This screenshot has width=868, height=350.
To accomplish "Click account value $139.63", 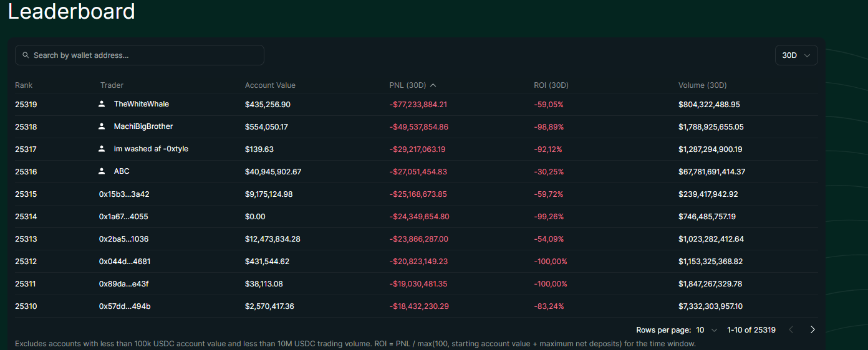I will 259,149.
